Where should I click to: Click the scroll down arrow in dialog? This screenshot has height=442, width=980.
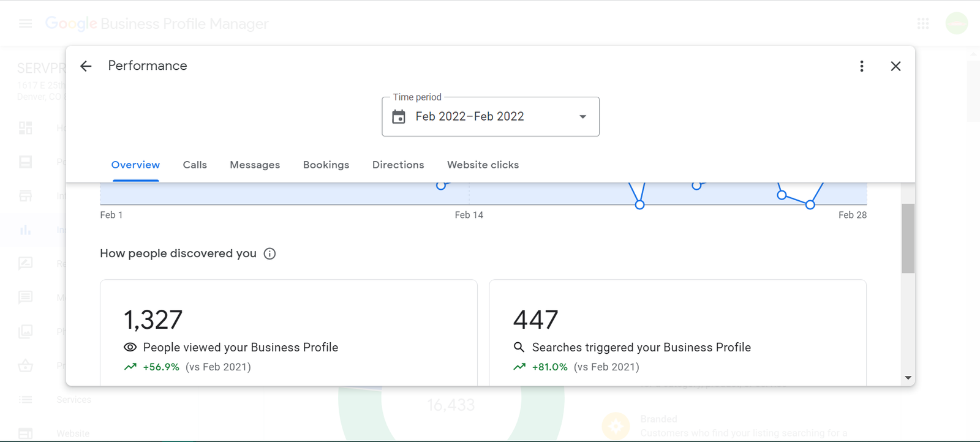point(908,378)
